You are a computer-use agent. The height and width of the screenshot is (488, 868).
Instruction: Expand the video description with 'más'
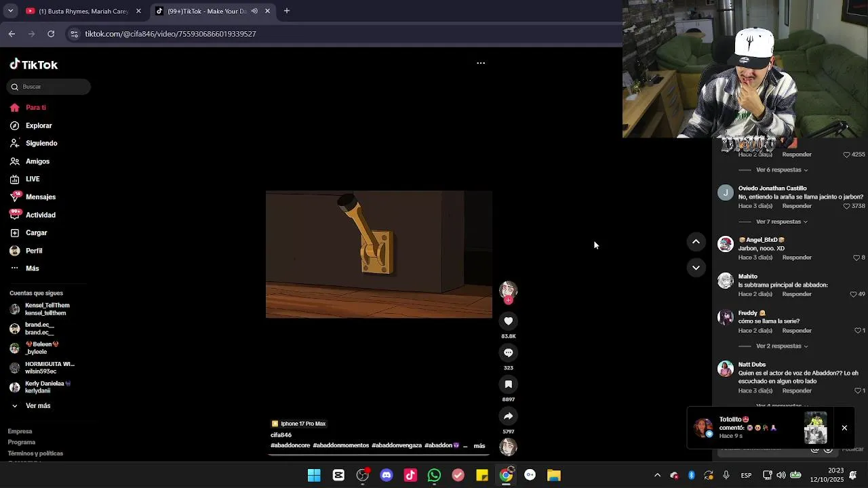[479, 446]
